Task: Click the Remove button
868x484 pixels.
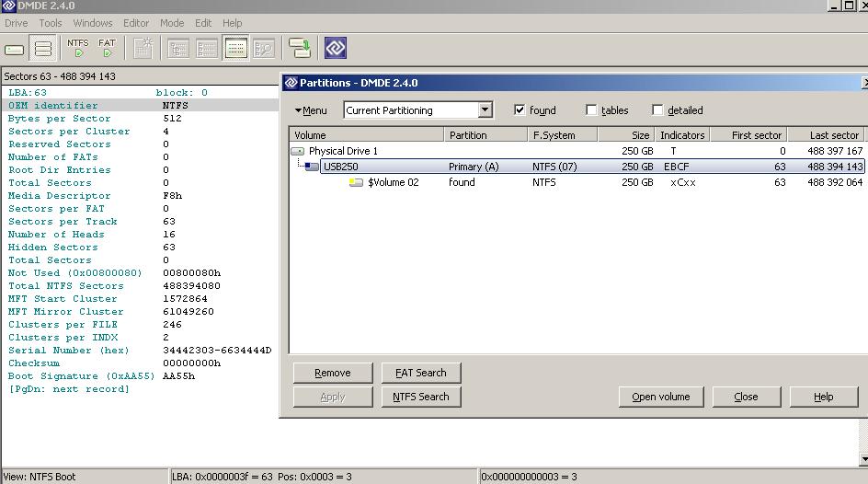Action: [333, 373]
